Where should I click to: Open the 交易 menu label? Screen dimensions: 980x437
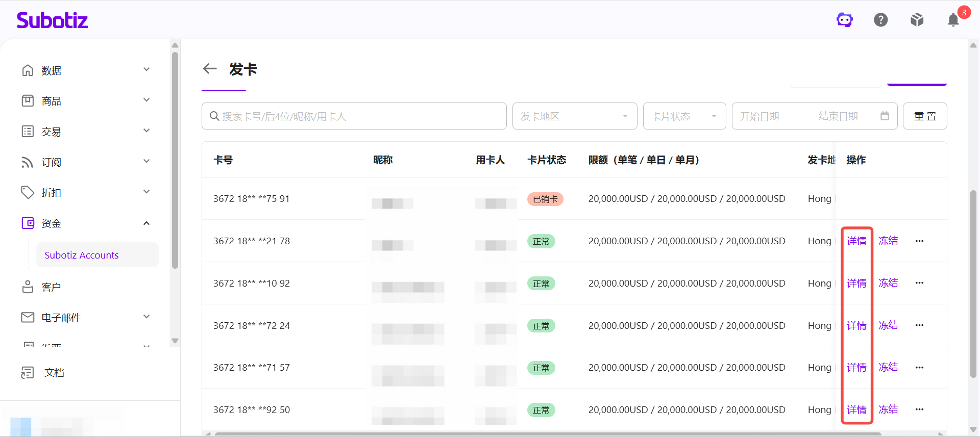pos(51,132)
